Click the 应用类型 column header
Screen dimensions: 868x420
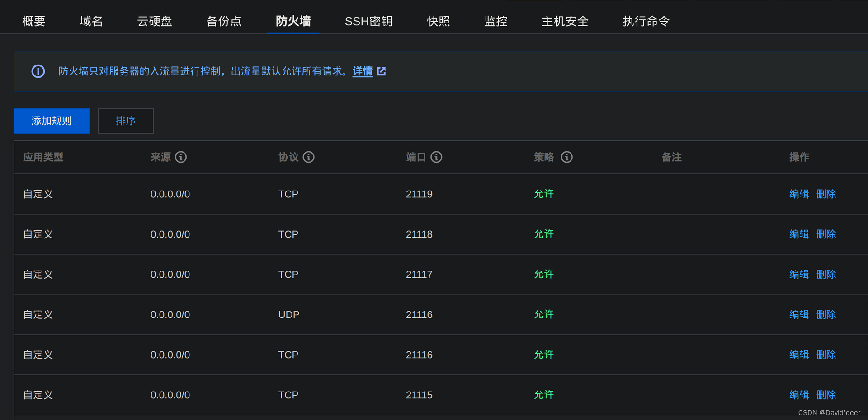[43, 157]
